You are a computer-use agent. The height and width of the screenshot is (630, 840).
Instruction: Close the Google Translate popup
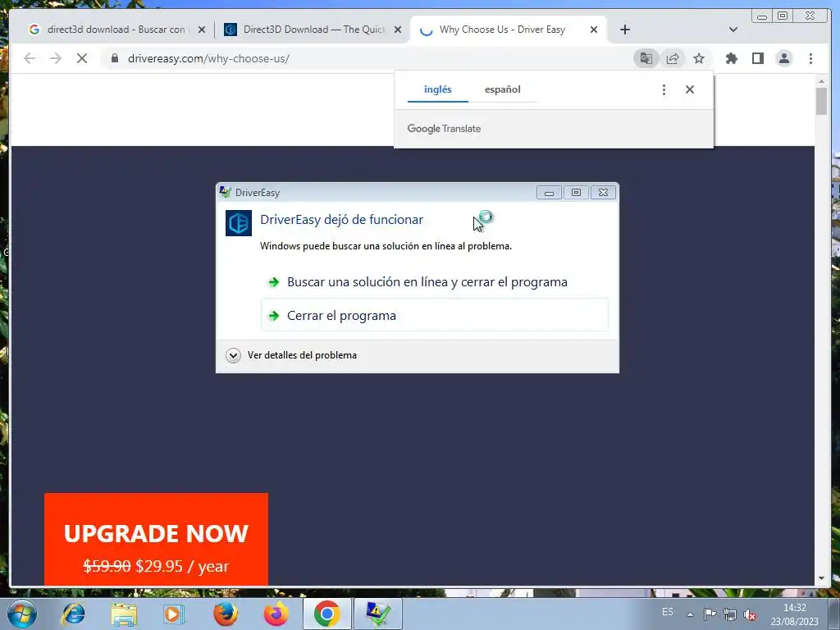click(689, 89)
